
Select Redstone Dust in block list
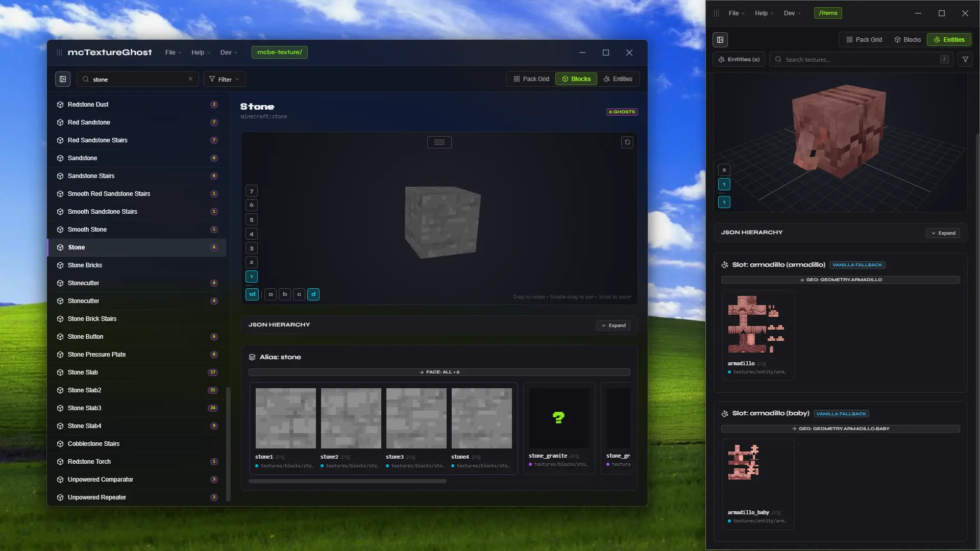pos(137,105)
